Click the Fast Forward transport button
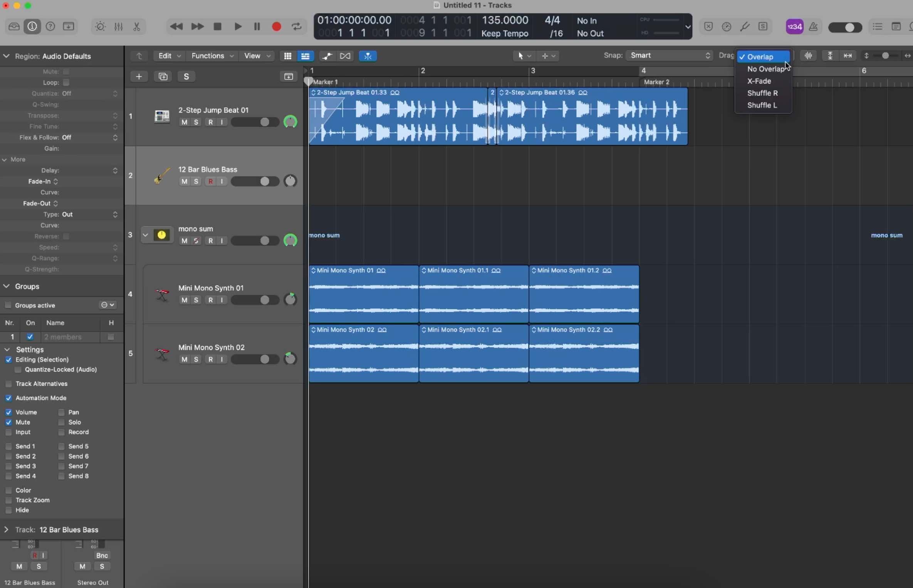The height and width of the screenshot is (588, 913). pyautogui.click(x=197, y=27)
